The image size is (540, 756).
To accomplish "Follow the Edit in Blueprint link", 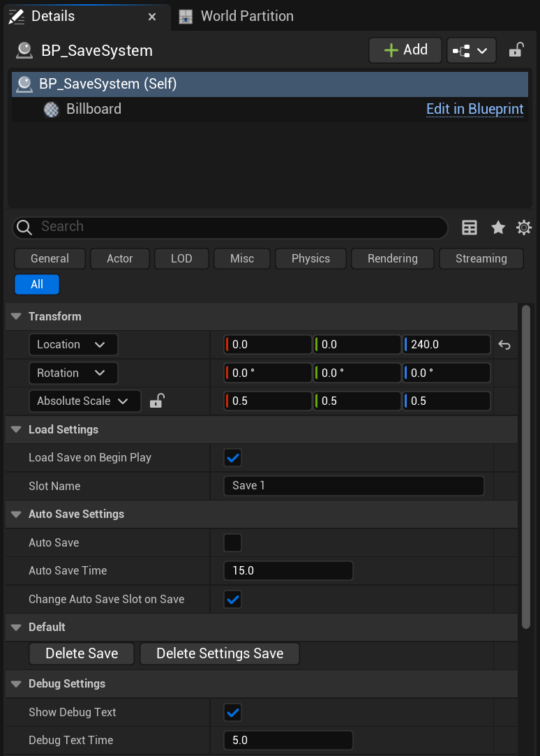I will pyautogui.click(x=474, y=109).
